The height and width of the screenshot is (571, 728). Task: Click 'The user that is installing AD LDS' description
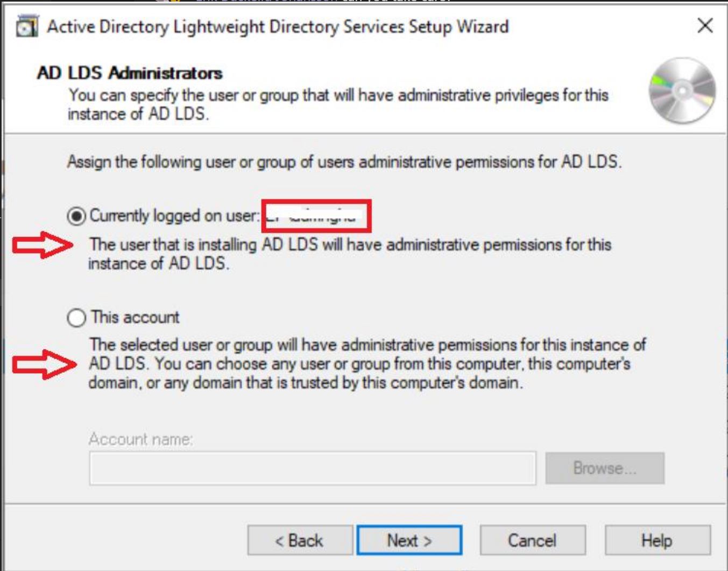350,254
